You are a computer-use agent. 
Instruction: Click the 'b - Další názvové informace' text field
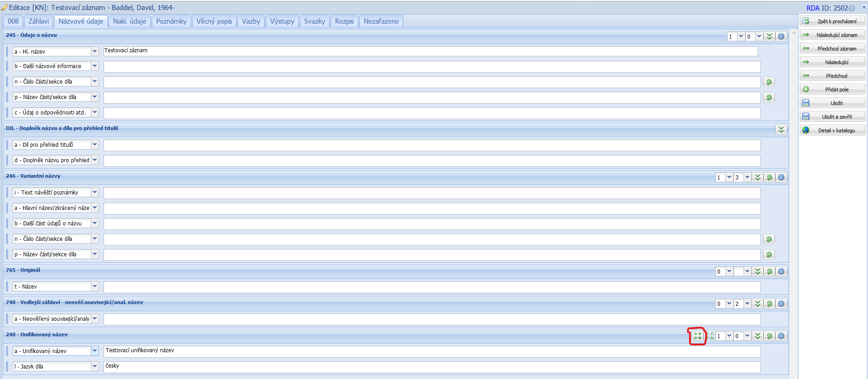(x=432, y=67)
